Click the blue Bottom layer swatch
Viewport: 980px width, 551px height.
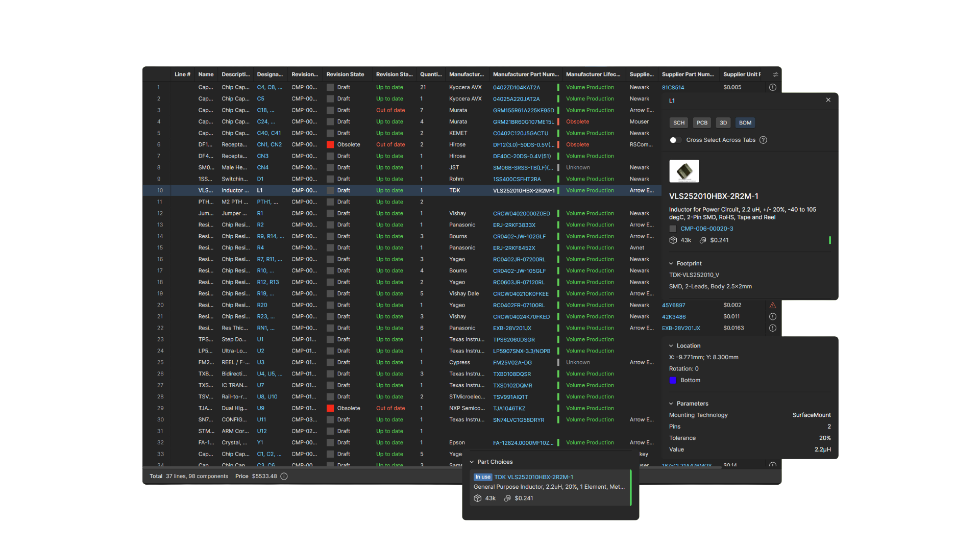coord(673,380)
